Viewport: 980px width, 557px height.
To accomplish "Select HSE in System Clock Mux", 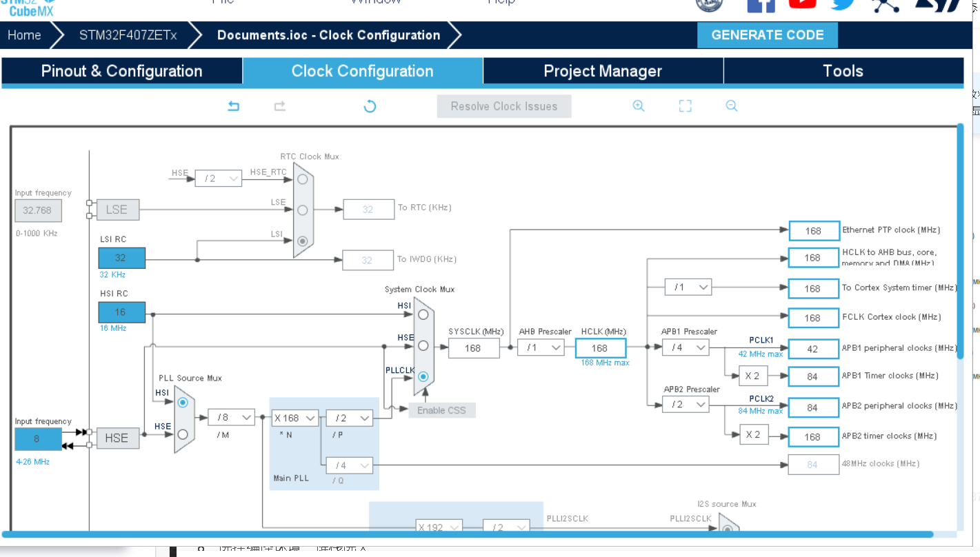I will coord(423,345).
